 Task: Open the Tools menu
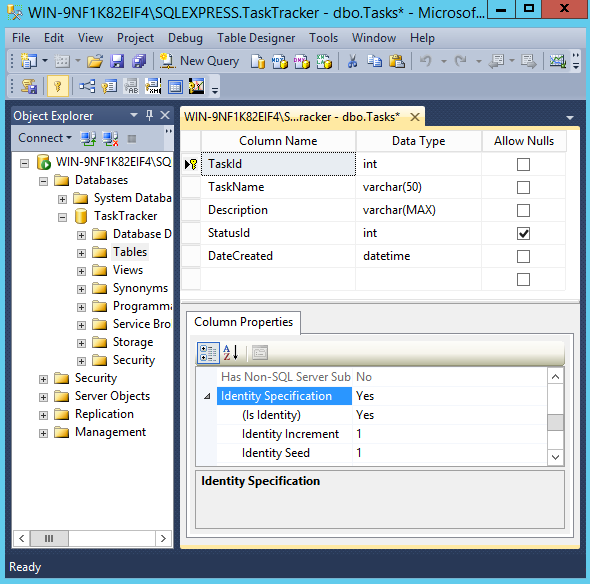324,38
